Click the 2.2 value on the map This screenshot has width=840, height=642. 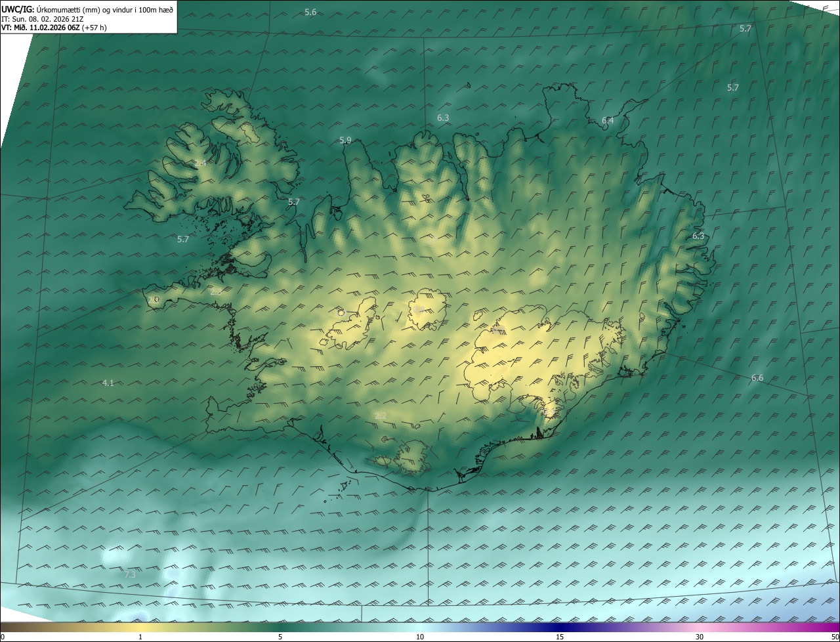coord(381,416)
